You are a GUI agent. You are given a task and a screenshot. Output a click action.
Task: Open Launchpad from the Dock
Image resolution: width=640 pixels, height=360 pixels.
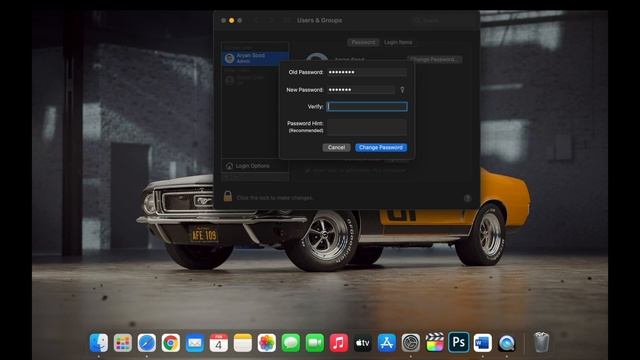click(123, 342)
